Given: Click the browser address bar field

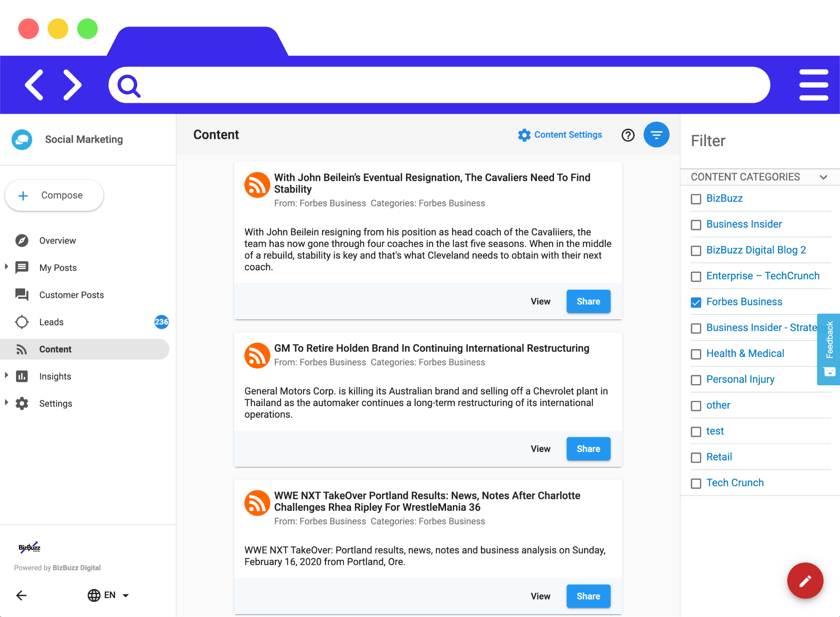Looking at the screenshot, I should [439, 85].
